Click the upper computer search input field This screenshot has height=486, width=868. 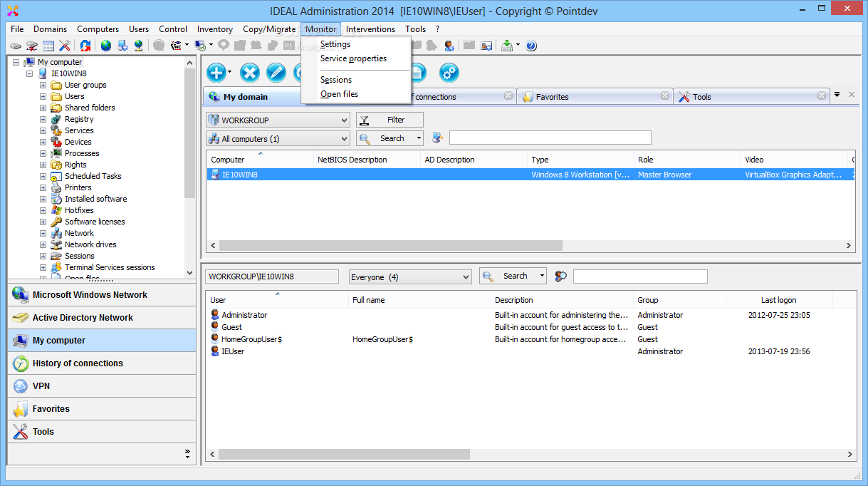click(550, 138)
